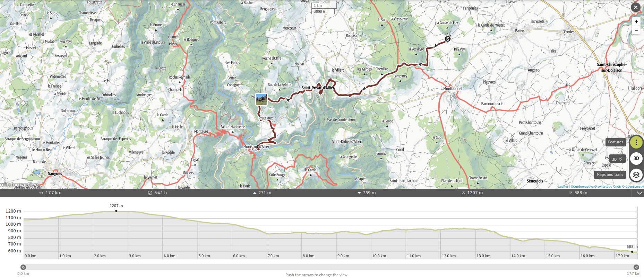
Task: Select the 1207 m peak point
Action: click(116, 211)
